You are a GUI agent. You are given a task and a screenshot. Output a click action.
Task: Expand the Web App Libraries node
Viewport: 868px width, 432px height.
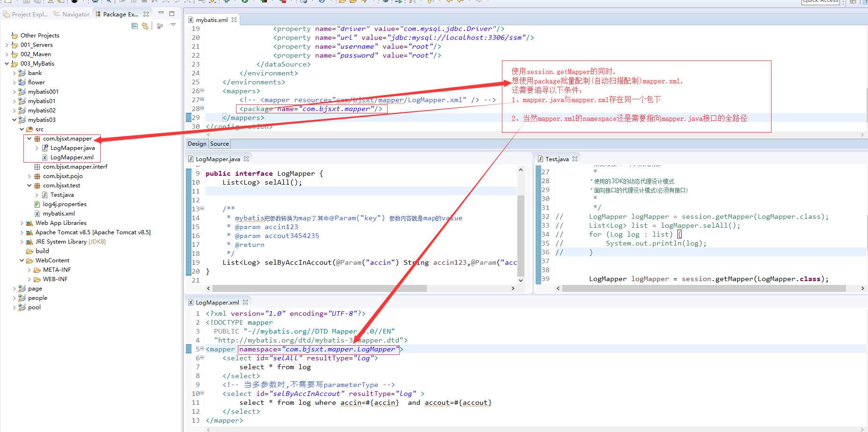click(x=22, y=223)
